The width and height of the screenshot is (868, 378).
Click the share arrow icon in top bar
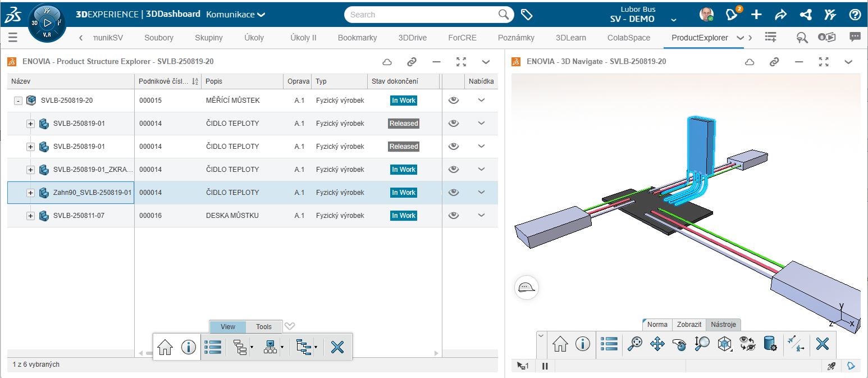tap(781, 15)
